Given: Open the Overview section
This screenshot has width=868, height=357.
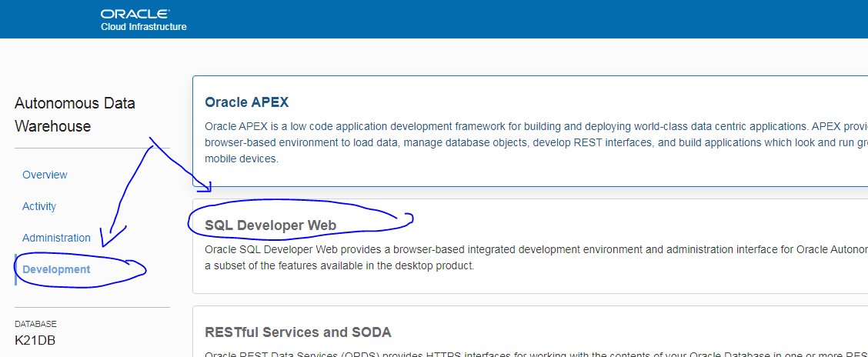Looking at the screenshot, I should (45, 175).
